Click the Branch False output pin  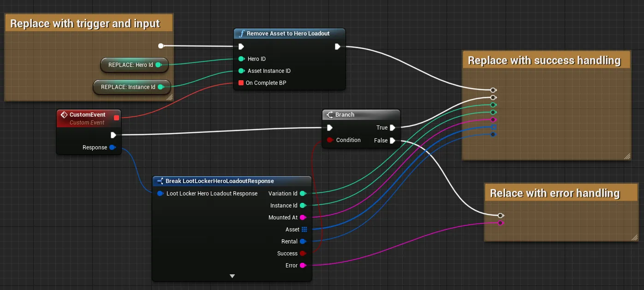coord(393,141)
